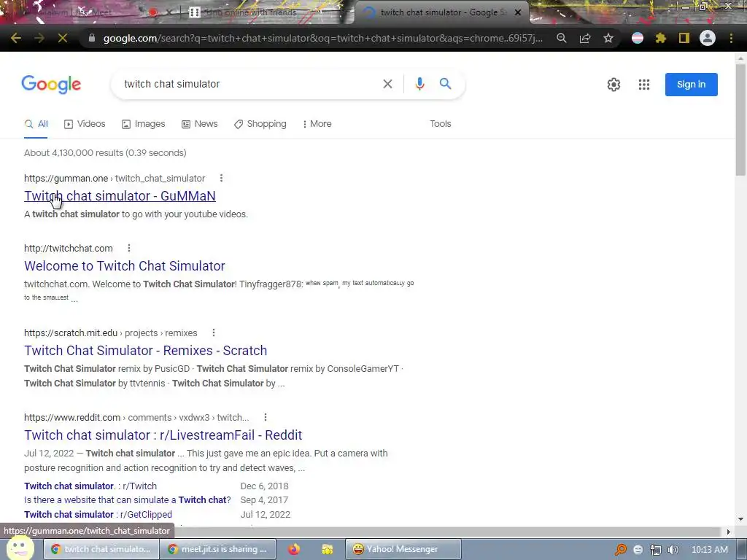Start voice search with microphone
The image size is (747, 560).
419,84
